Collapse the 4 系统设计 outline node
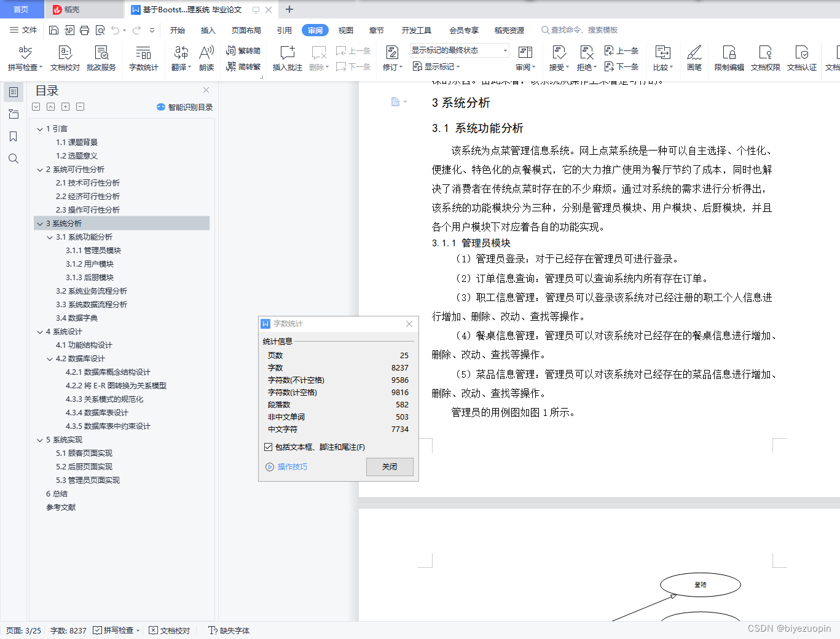The height and width of the screenshot is (639, 840). tap(40, 332)
